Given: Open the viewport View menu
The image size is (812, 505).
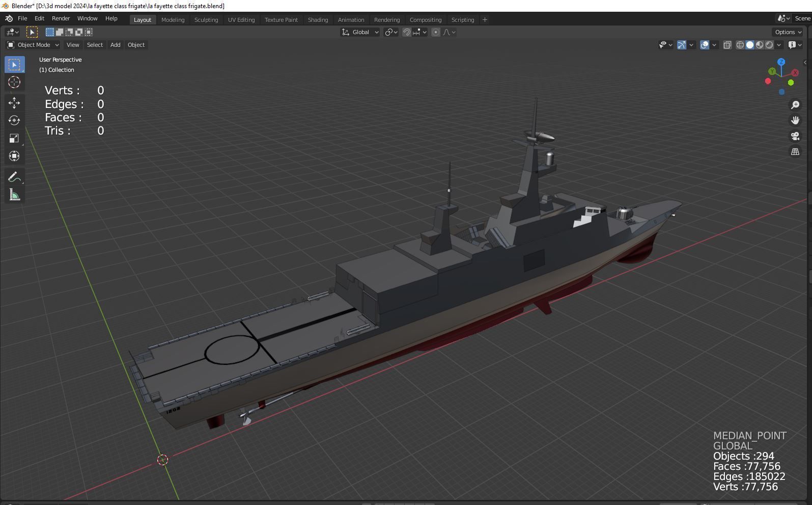Looking at the screenshot, I should coord(73,45).
